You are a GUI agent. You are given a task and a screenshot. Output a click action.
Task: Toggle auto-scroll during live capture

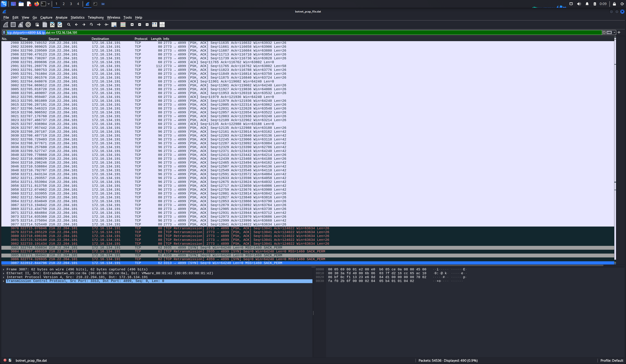[x=114, y=25]
